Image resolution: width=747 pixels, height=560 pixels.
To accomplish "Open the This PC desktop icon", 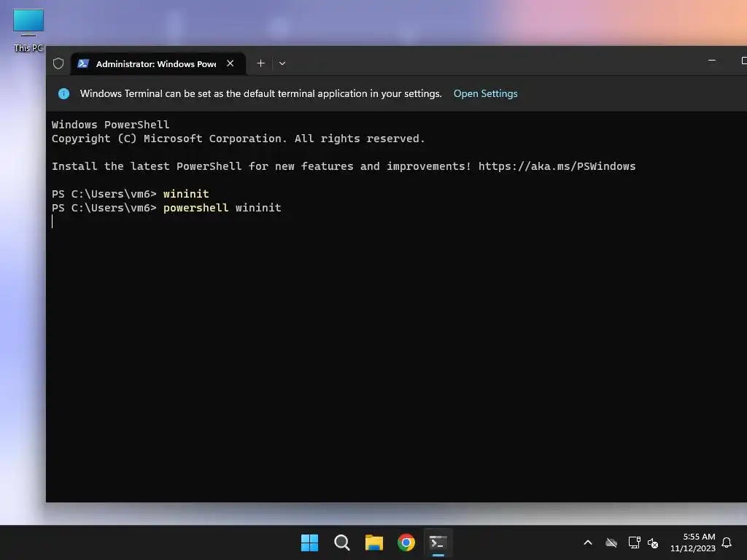I will pos(28,30).
